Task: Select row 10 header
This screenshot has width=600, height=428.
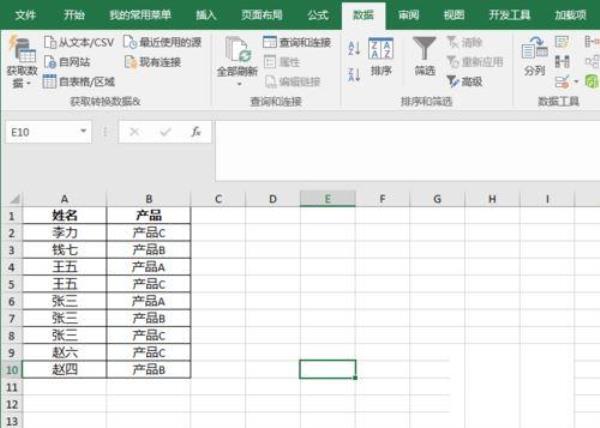Action: pyautogui.click(x=11, y=369)
